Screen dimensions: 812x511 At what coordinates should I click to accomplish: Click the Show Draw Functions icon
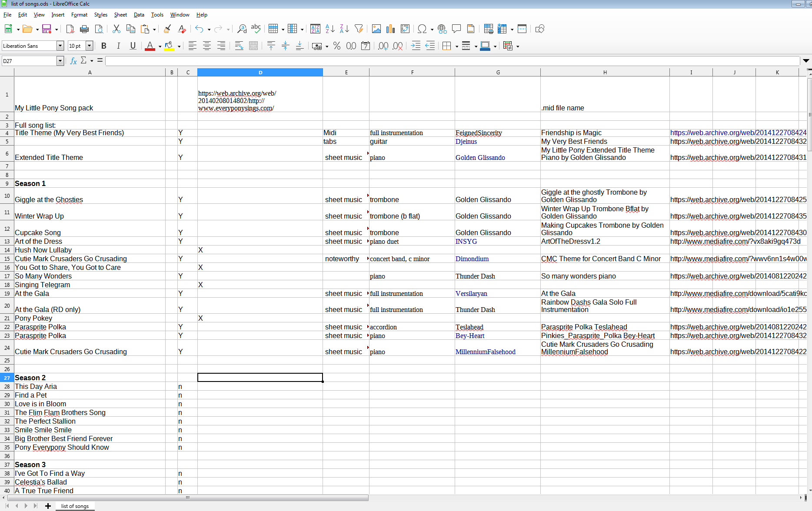[540, 29]
